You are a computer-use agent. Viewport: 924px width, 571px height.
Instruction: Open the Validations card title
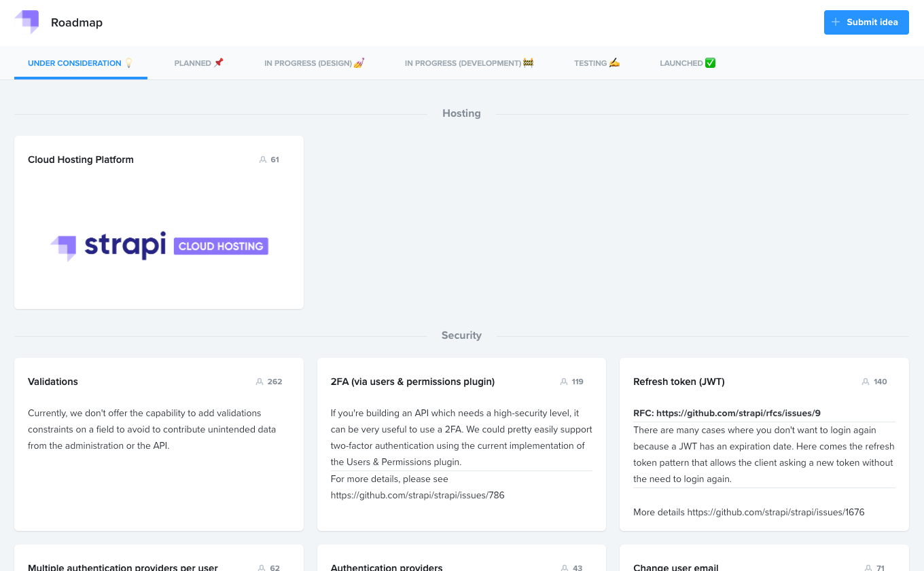click(53, 382)
